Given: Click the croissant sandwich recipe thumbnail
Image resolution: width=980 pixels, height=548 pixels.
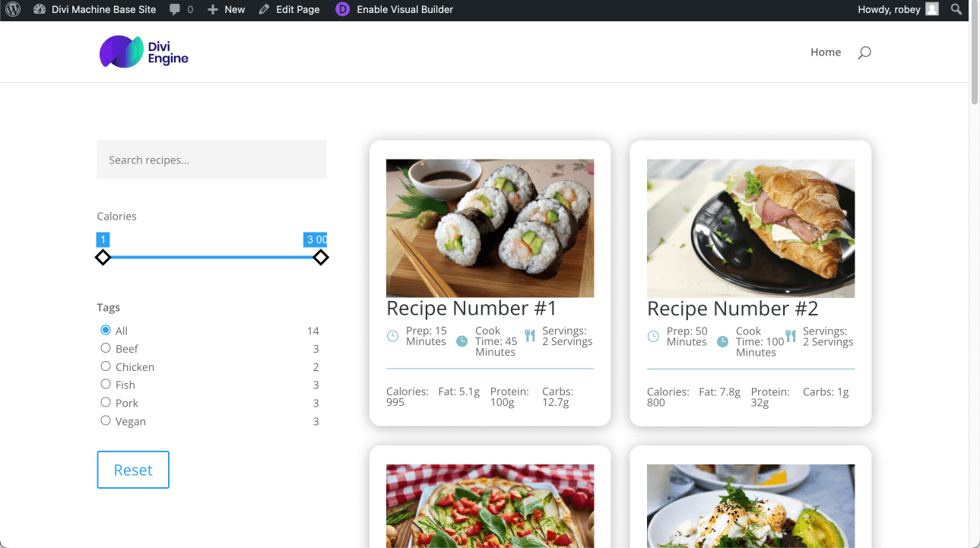Looking at the screenshot, I should coord(751,228).
